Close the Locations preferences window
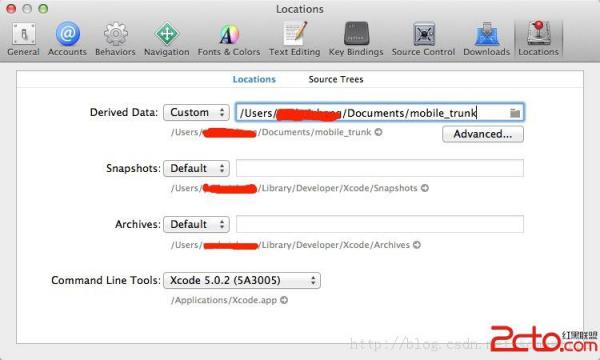The width and height of the screenshot is (600, 360). point(11,9)
